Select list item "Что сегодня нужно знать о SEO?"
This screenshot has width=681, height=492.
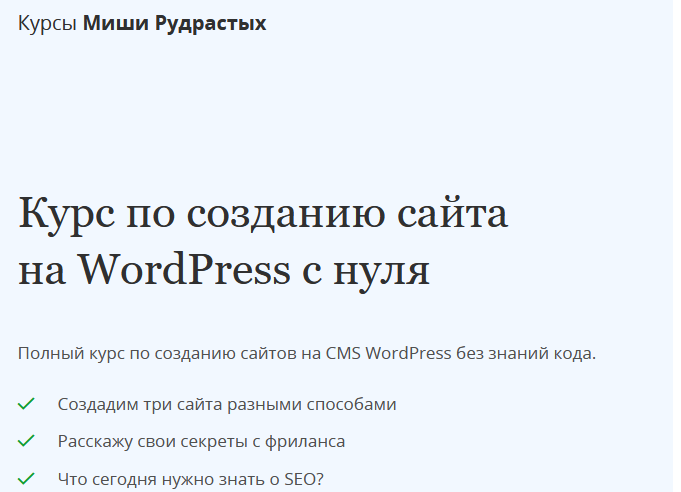pyautogui.click(x=190, y=478)
